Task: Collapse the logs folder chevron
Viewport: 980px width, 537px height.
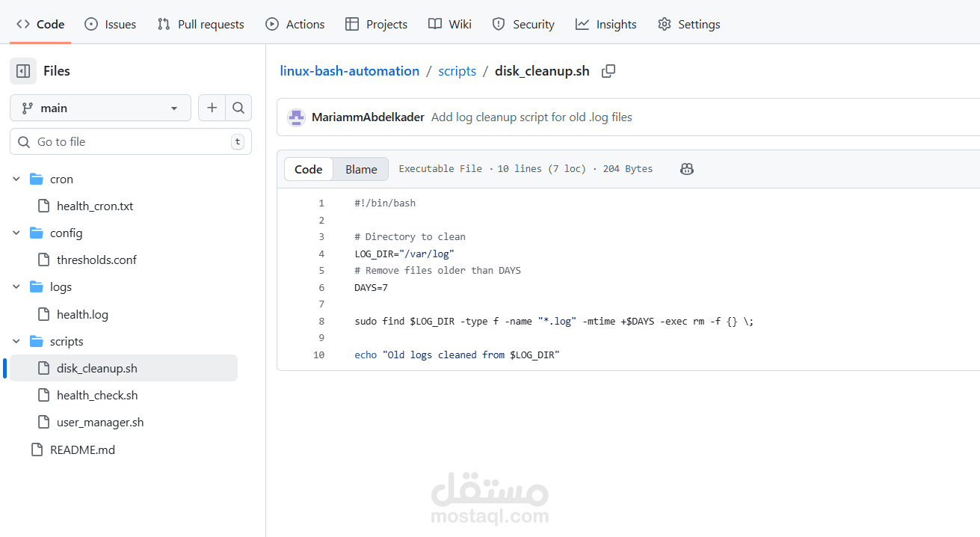Action: (16, 287)
